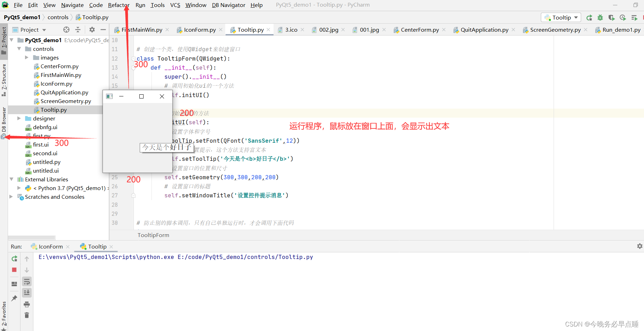Image resolution: width=644 pixels, height=331 pixels.
Task: Click the down arrow in Run console
Action: (x=27, y=270)
